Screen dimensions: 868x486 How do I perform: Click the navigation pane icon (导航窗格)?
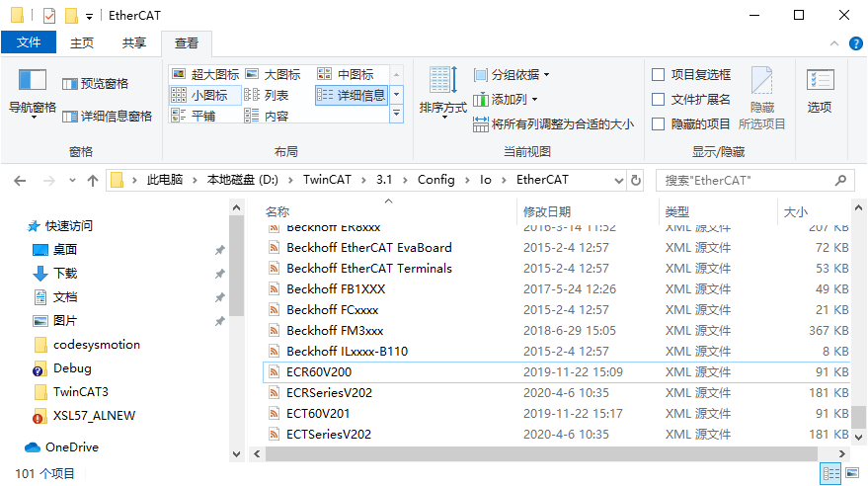click(33, 81)
